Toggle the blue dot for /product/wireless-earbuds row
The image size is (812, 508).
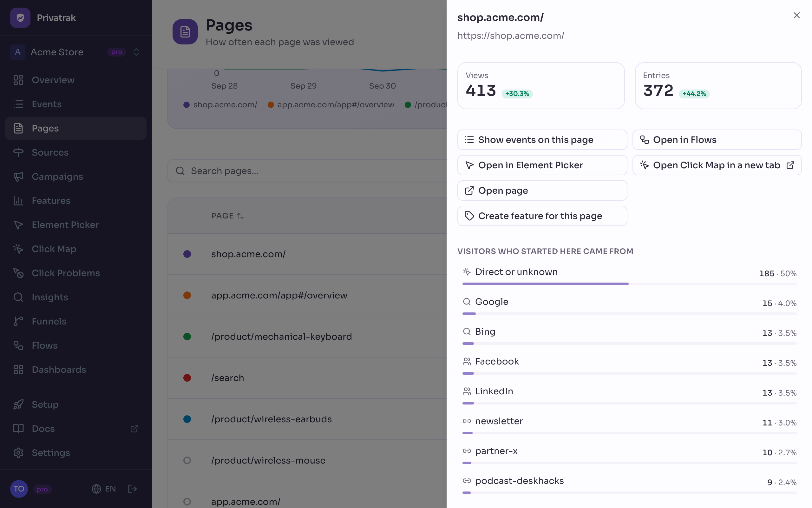pos(187,419)
